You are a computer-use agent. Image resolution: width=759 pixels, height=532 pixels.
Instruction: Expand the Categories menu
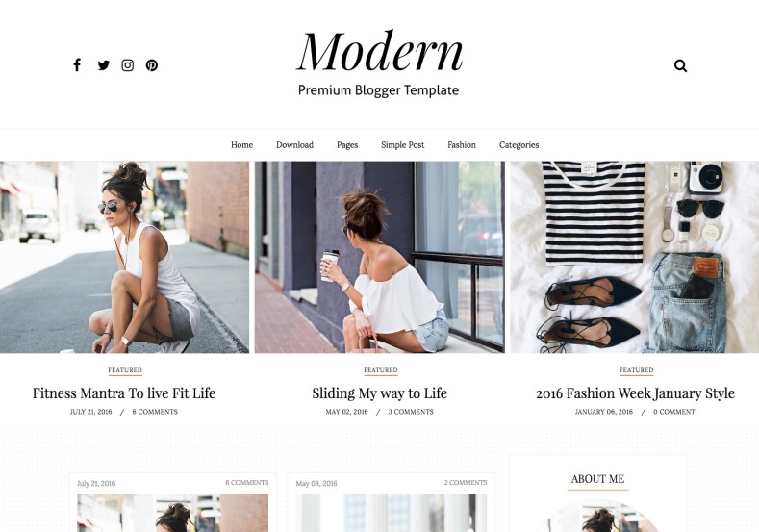[519, 144]
